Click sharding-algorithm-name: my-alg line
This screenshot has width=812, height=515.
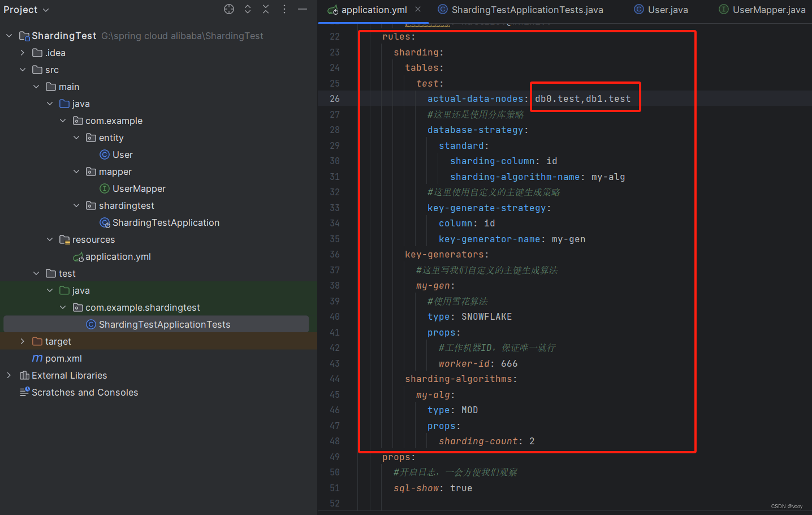click(x=537, y=177)
